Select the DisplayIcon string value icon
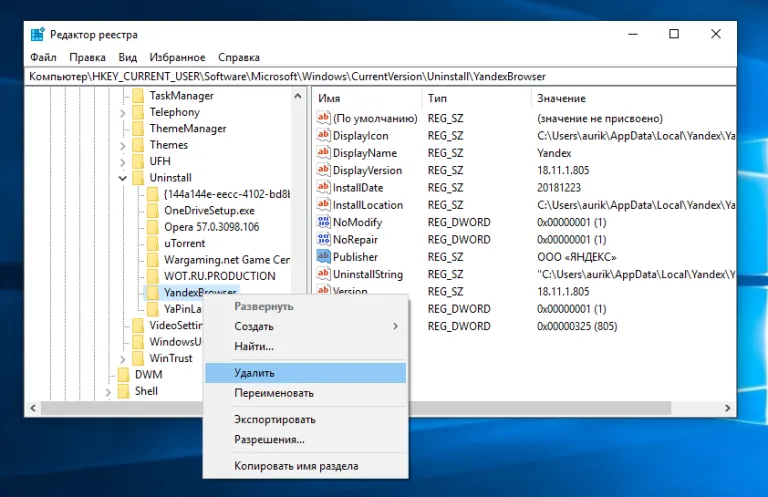Screen dimensions: 768x497 click(323, 135)
